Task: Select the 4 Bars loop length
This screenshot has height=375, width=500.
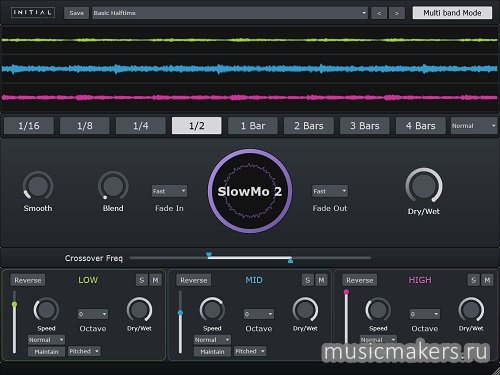Action: (421, 126)
